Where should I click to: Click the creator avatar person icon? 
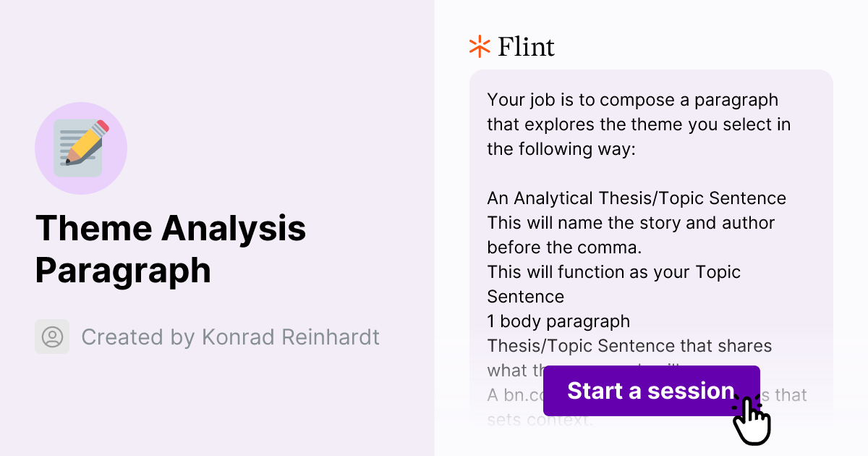51,337
